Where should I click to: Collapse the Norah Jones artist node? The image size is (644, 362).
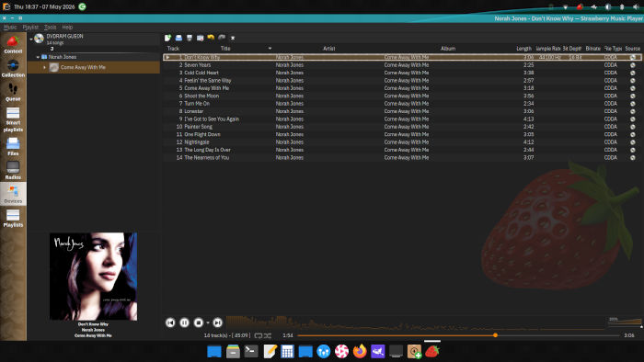(38, 57)
